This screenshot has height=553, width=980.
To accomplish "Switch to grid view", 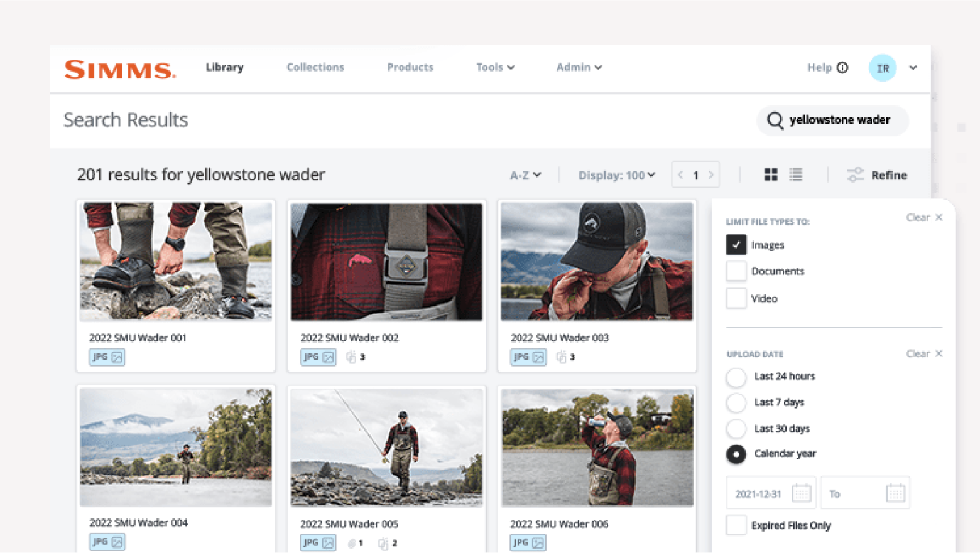I will click(x=771, y=175).
